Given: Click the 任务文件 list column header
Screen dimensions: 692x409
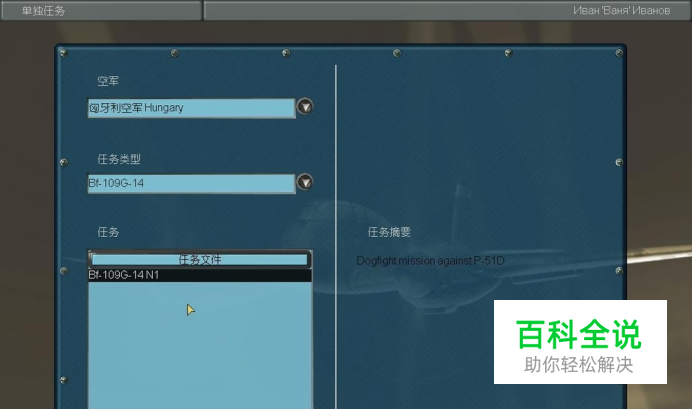Looking at the screenshot, I should click(200, 259).
